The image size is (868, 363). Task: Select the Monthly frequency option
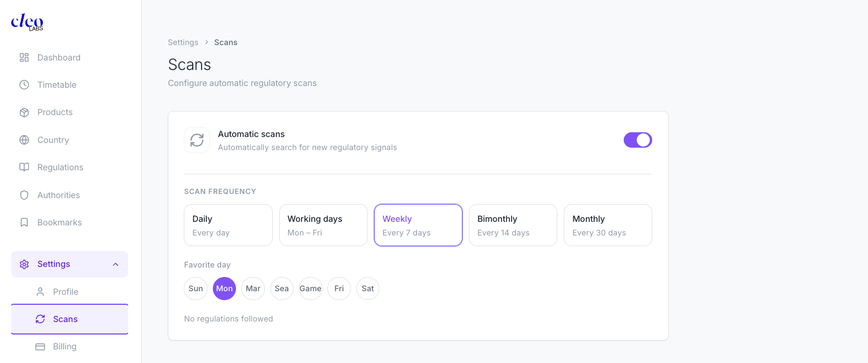coord(608,225)
